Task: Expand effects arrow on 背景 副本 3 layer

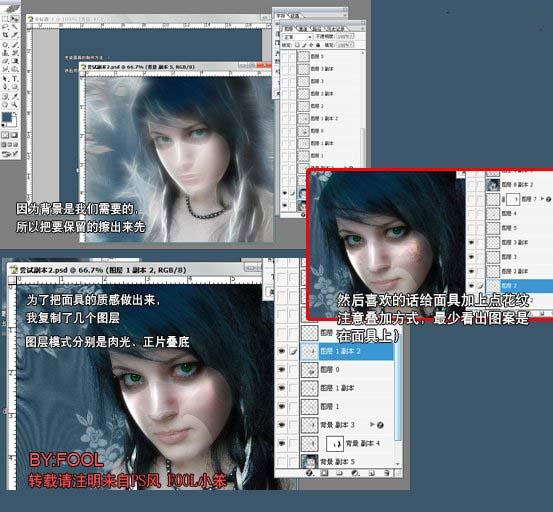Action: [x=372, y=425]
